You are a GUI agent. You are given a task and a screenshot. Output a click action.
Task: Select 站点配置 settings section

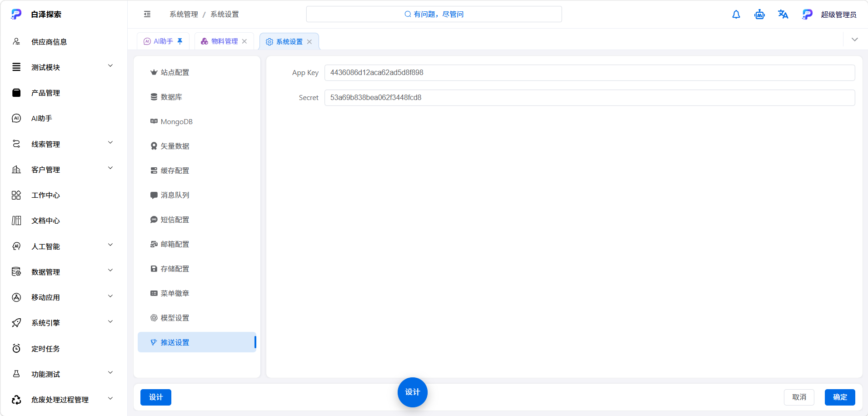(x=197, y=72)
